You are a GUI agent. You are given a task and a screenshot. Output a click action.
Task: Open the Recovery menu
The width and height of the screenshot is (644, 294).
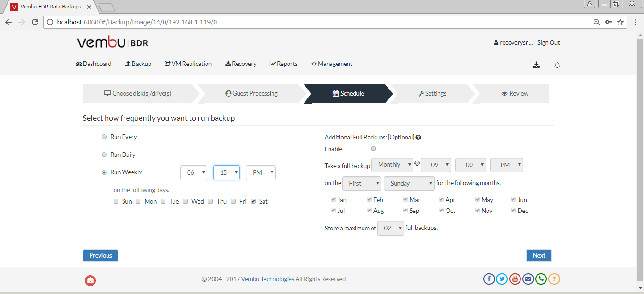241,64
